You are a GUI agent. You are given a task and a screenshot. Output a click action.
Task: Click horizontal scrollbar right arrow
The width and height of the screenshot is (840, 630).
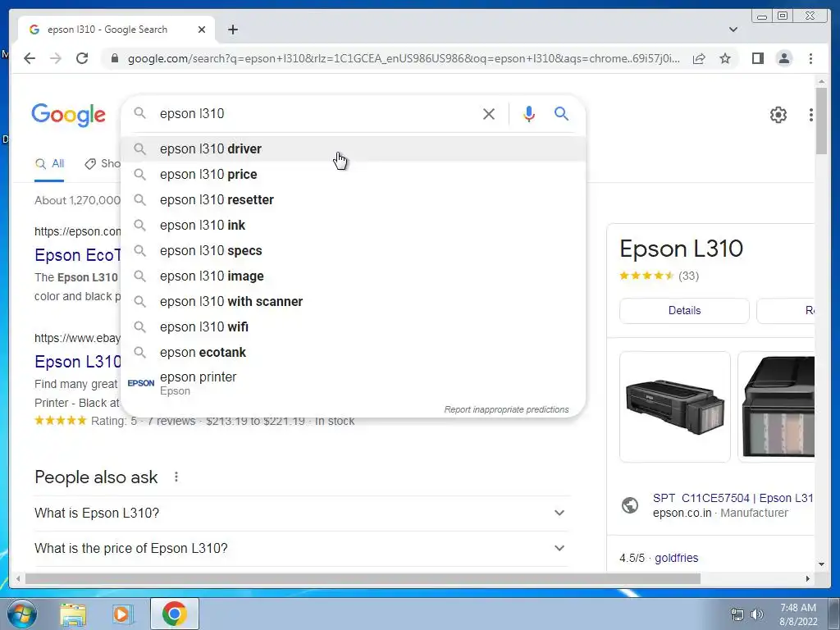point(808,578)
